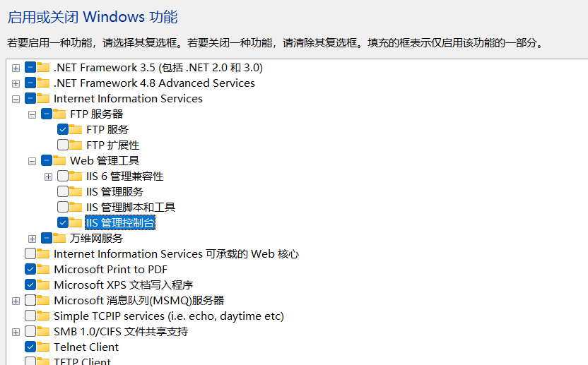Select Internet Information Services 可承载的 Web 核心 label
588x365 pixels.
pyautogui.click(x=176, y=253)
